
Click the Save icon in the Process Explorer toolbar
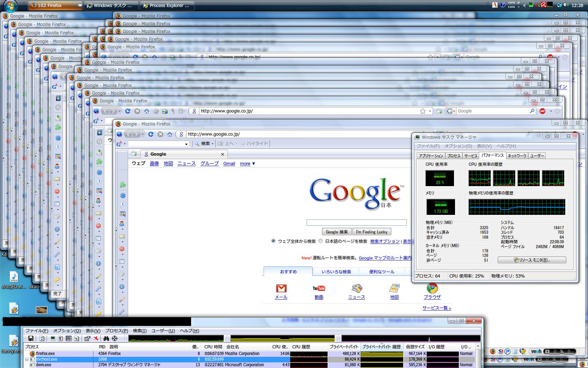[31, 338]
